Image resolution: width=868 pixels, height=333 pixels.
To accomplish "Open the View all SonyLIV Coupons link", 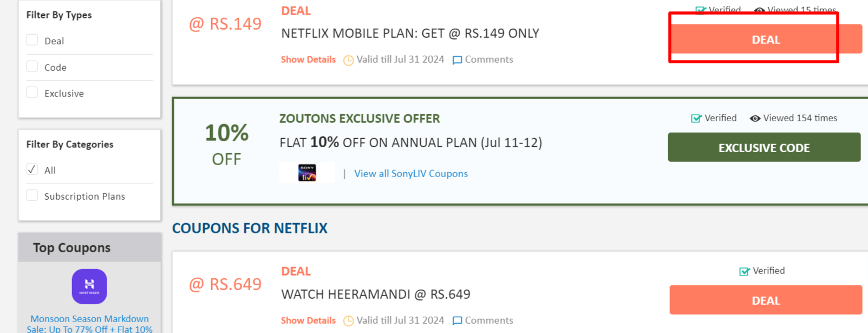I will tap(410, 173).
